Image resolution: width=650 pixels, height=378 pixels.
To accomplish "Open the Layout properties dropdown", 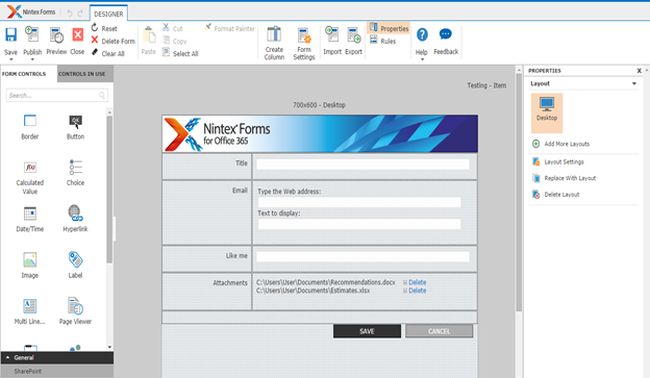I will click(x=634, y=84).
